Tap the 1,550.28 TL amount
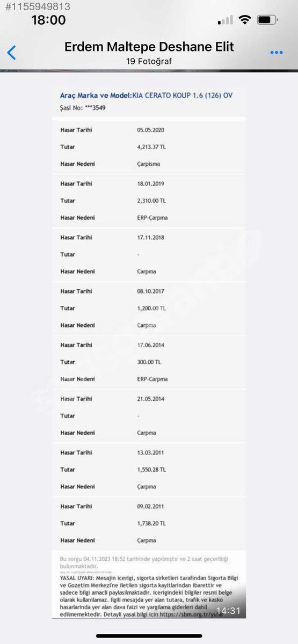 pyautogui.click(x=151, y=470)
